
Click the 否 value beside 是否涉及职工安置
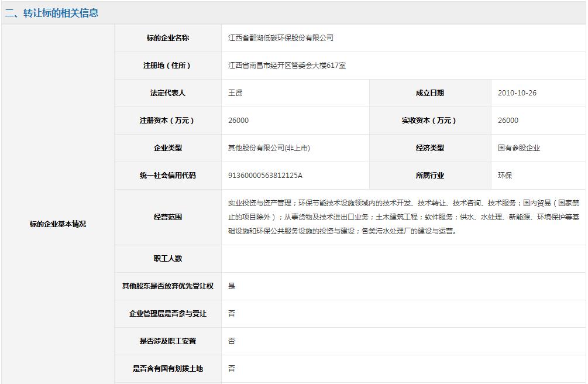232,341
